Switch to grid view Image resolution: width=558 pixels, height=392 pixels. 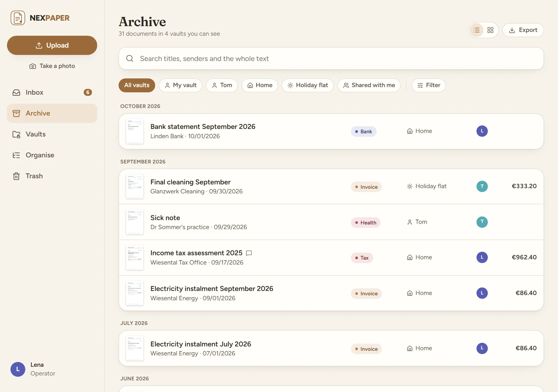pyautogui.click(x=491, y=30)
